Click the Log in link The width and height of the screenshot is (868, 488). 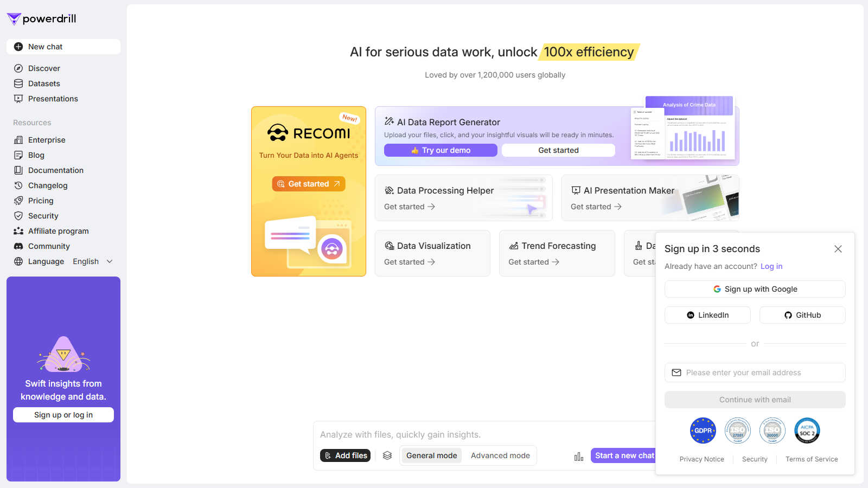pyautogui.click(x=771, y=266)
